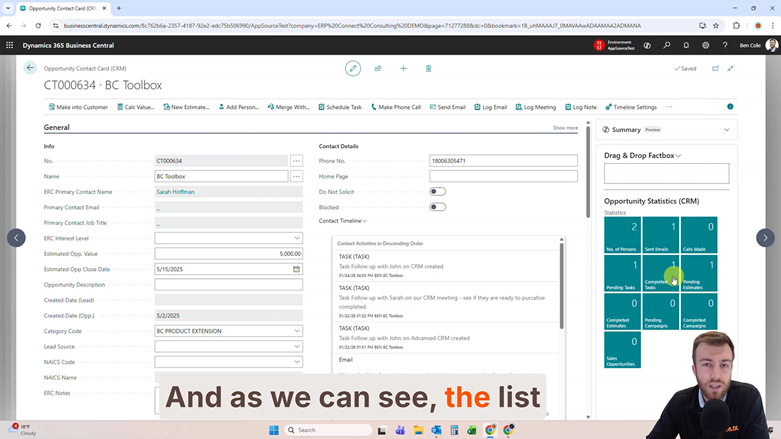Viewport: 781px width, 439px height.
Task: Click the Drag & Drop drop zone
Action: pyautogui.click(x=666, y=173)
